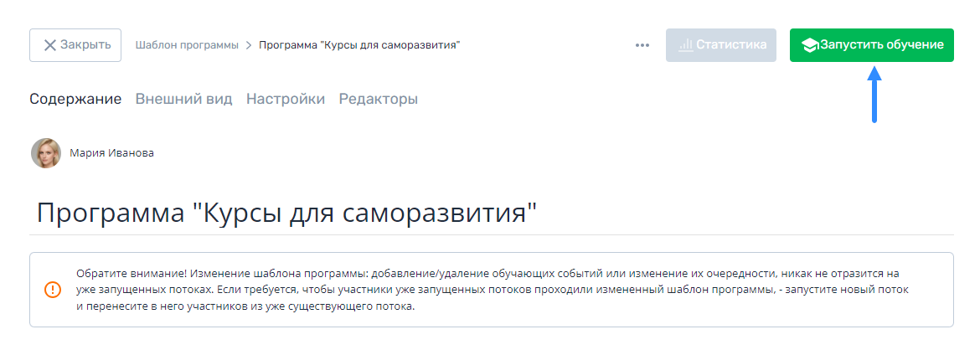Open the three-dots more options menu

[642, 45]
